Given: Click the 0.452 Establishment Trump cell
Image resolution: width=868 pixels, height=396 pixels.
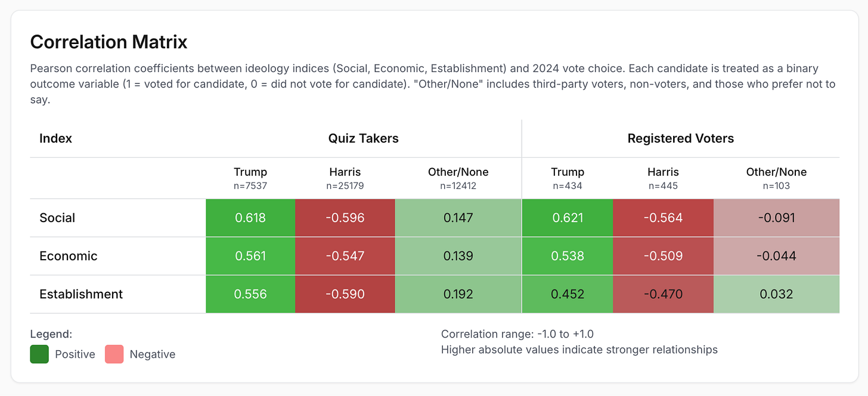Looking at the screenshot, I should pyautogui.click(x=567, y=294).
